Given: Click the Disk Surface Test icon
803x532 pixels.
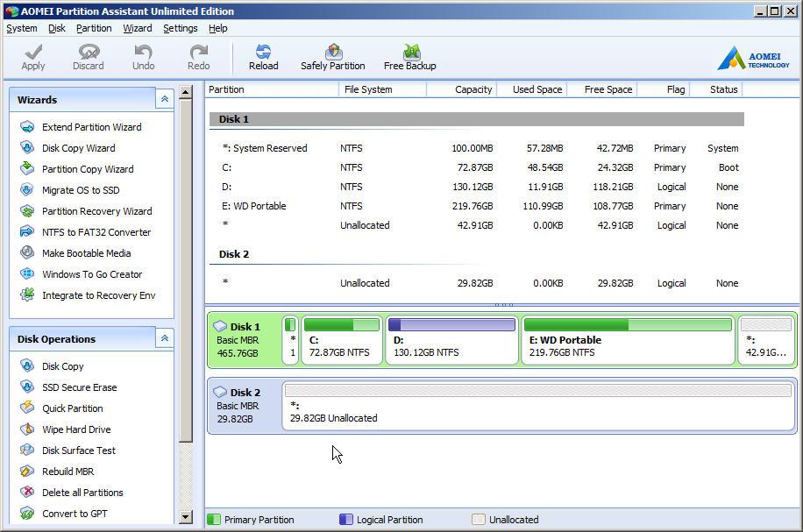Looking at the screenshot, I should tap(27, 450).
